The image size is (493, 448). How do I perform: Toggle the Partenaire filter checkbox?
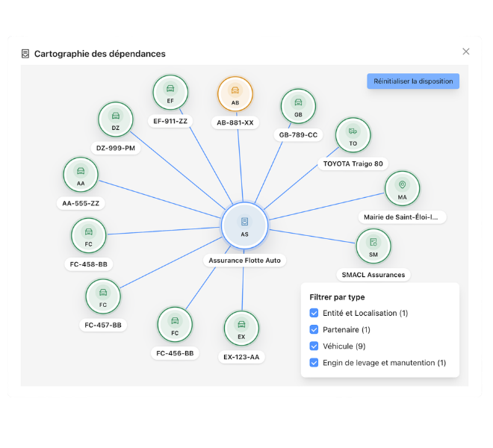pos(314,330)
